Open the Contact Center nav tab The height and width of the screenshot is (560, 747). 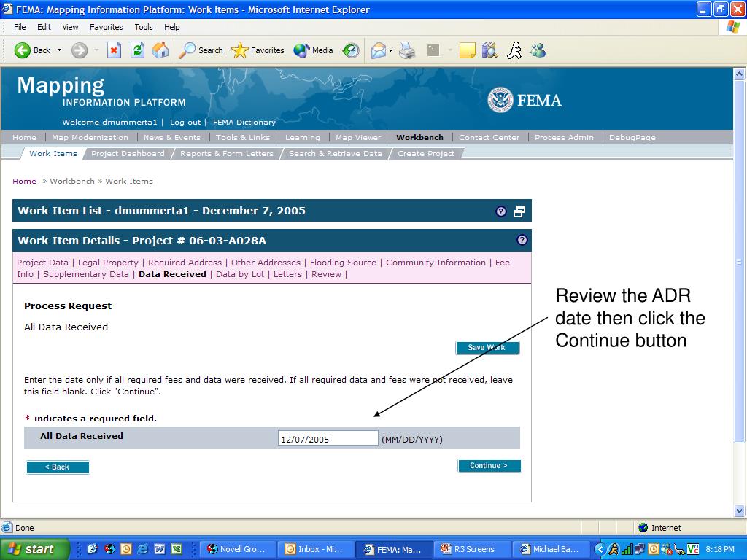coord(489,137)
